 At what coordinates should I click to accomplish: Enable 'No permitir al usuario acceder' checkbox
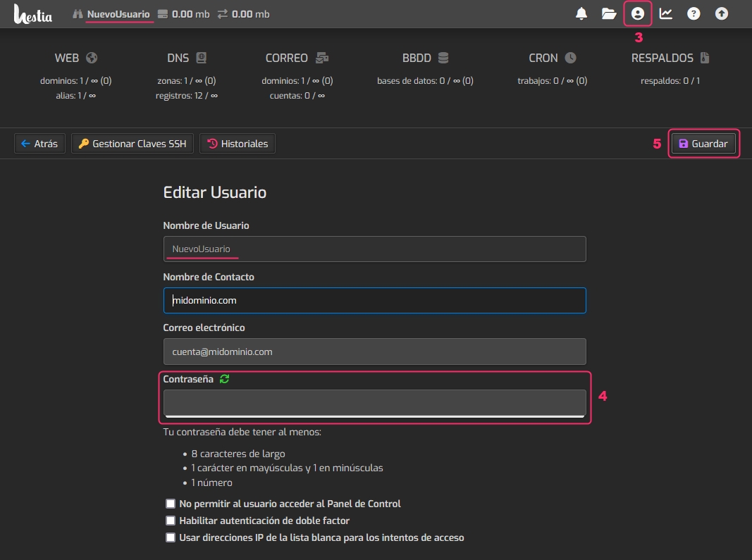click(170, 504)
